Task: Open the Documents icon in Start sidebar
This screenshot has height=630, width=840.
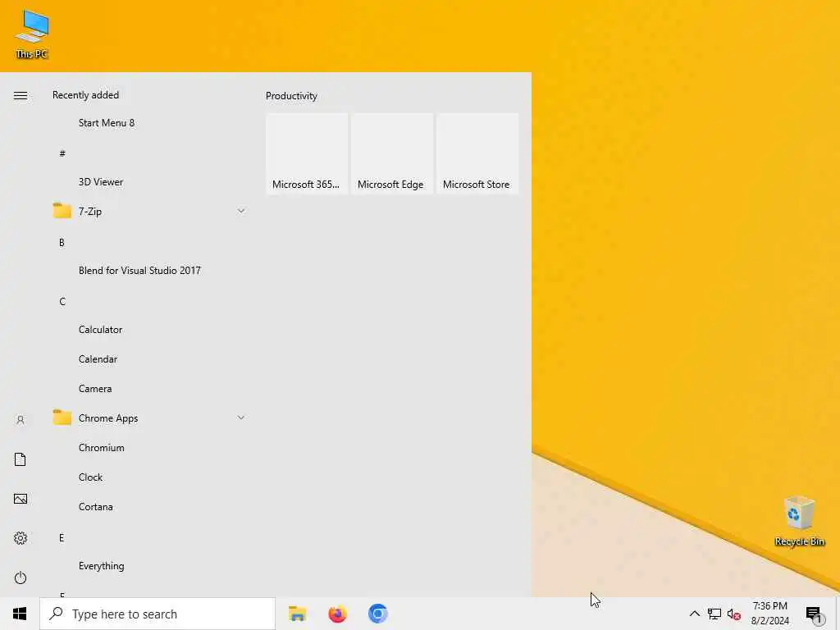Action: [21, 459]
